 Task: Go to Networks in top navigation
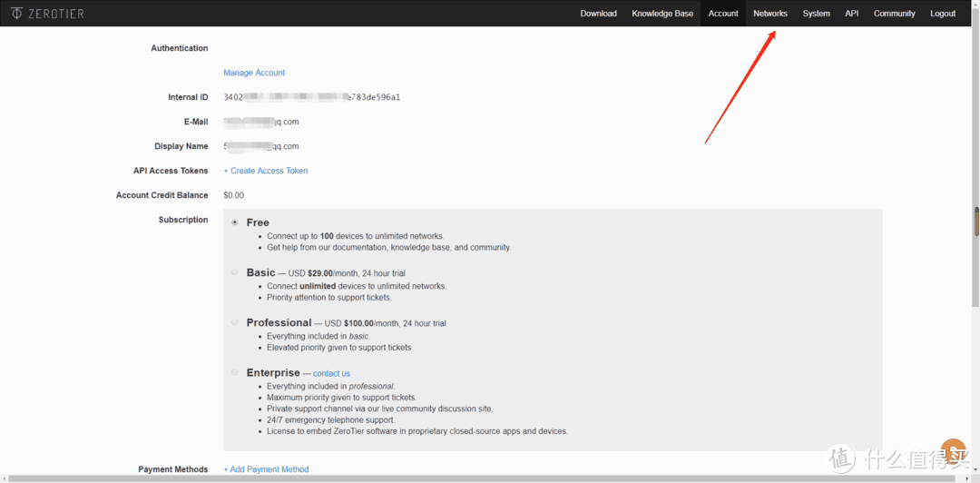[770, 13]
